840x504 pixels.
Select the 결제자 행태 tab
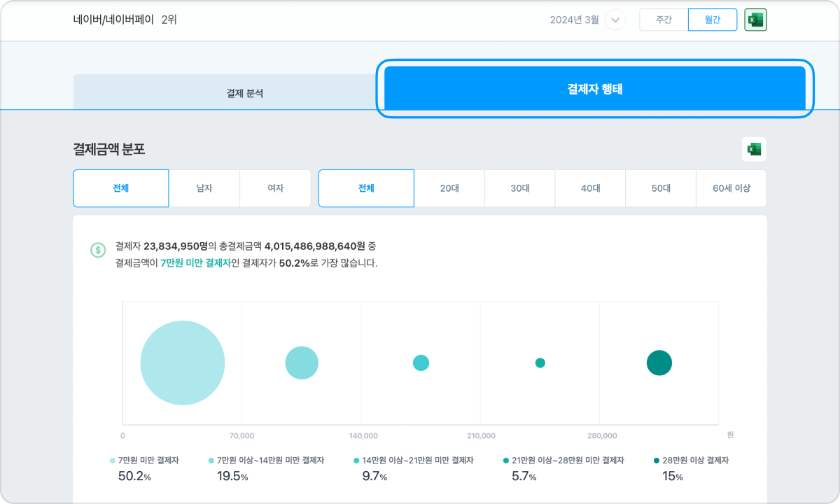point(594,89)
